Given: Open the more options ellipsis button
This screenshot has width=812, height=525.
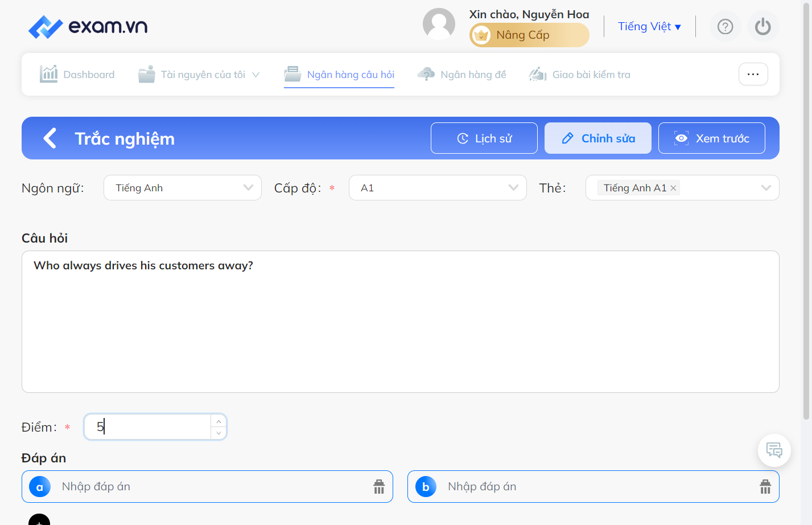Looking at the screenshot, I should pyautogui.click(x=753, y=74).
